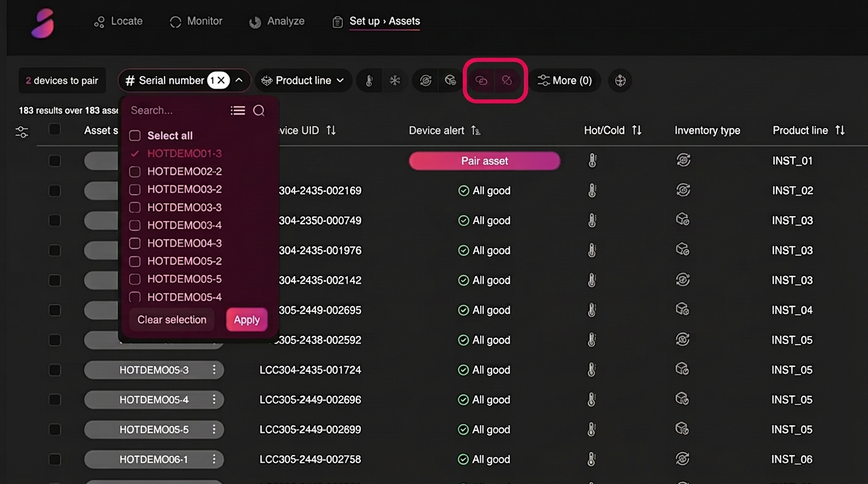Click the rotating inventory type filter icon
Viewport: 868px width, 484px height.
click(426, 81)
